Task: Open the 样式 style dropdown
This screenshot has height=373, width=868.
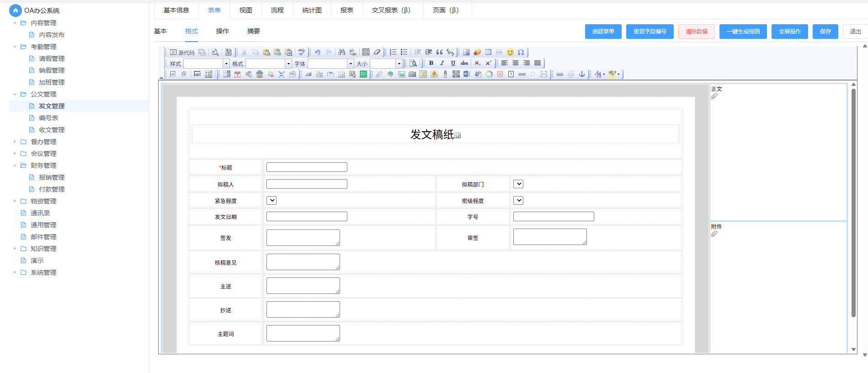Action: 226,64
